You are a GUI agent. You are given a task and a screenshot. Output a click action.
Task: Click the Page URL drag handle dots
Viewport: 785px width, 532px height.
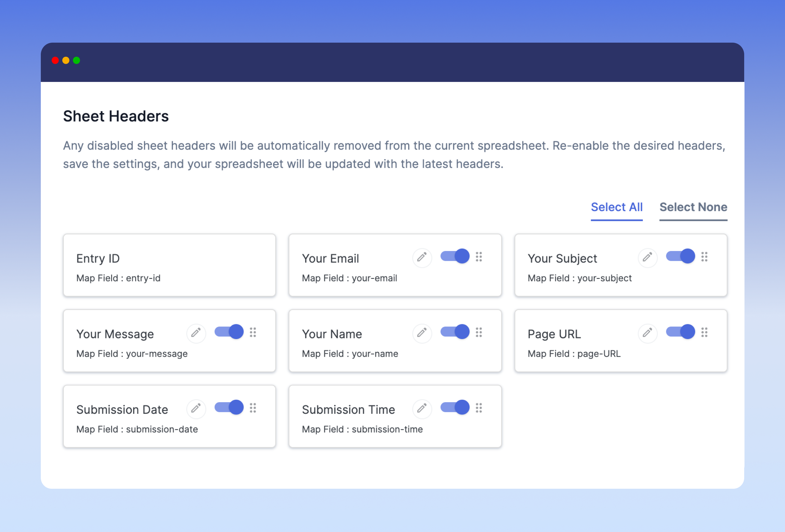pos(704,332)
